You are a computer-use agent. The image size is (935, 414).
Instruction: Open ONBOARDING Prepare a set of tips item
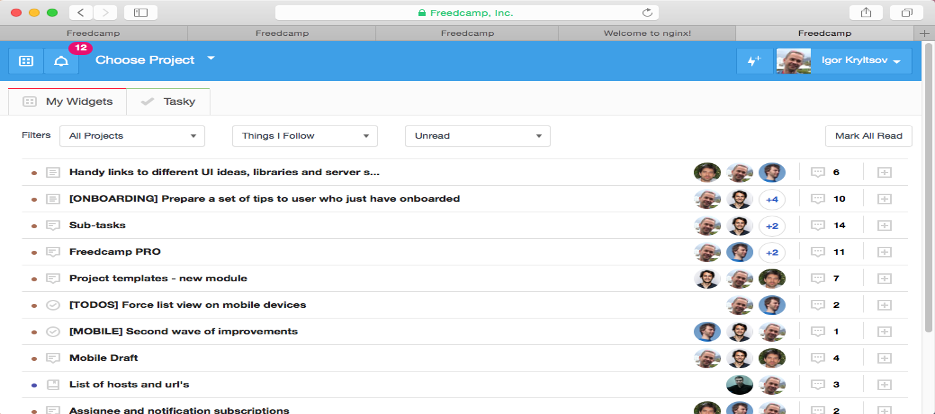pos(265,199)
